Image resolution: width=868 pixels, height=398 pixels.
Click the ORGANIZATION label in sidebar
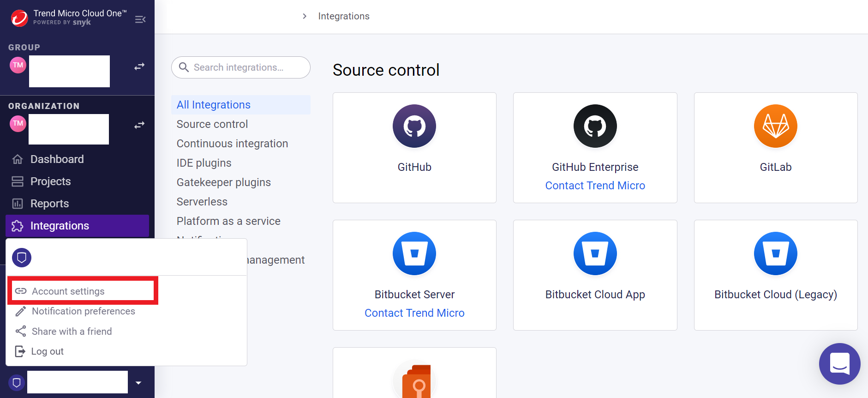click(x=44, y=106)
